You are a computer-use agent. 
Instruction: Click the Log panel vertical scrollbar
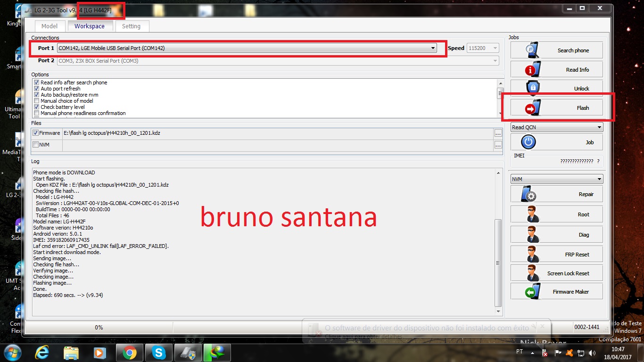498,242
